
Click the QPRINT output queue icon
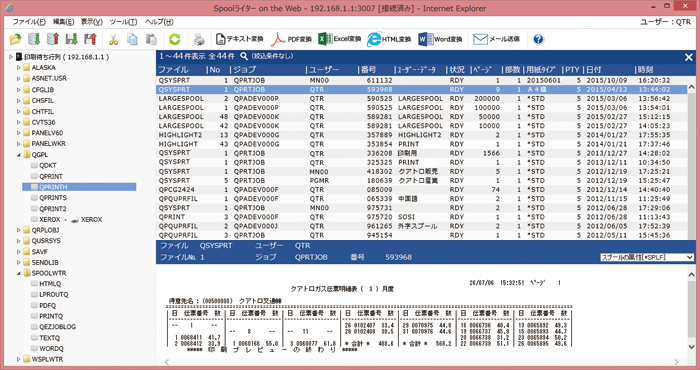34,176
